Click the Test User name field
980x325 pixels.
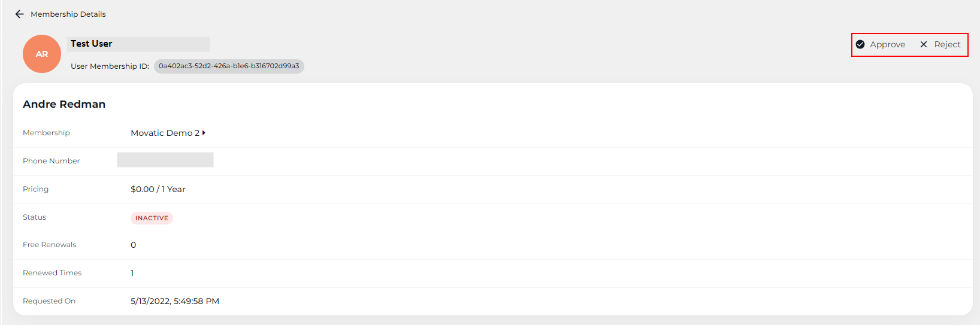tap(138, 44)
